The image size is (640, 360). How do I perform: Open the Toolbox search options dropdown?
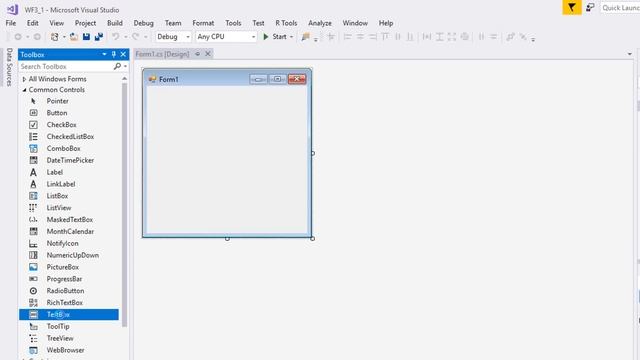(x=125, y=66)
